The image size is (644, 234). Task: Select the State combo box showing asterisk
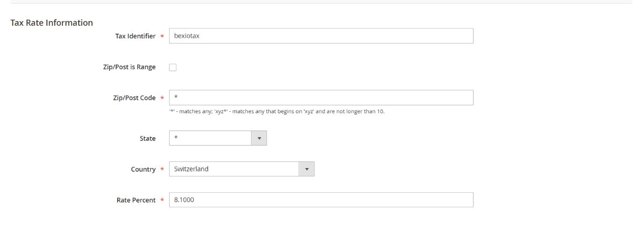pos(211,139)
